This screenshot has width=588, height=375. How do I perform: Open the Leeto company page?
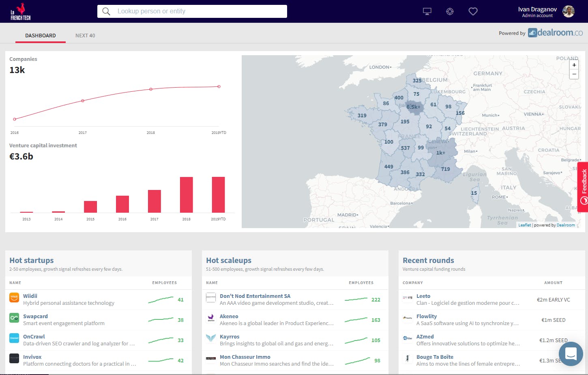coord(423,296)
